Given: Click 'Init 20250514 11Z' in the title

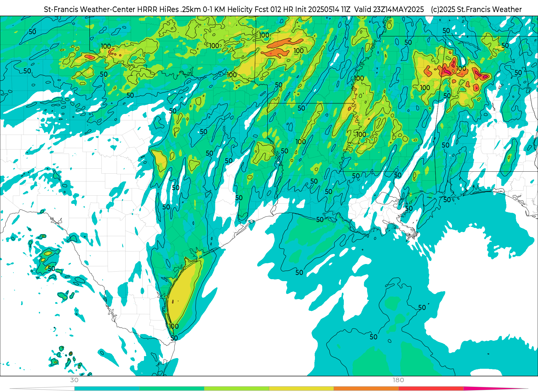Looking at the screenshot, I should 323,10.
